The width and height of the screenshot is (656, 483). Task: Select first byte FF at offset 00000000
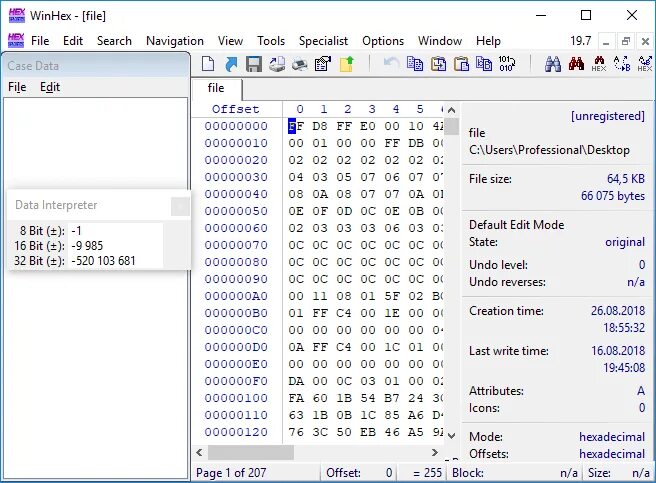296,126
